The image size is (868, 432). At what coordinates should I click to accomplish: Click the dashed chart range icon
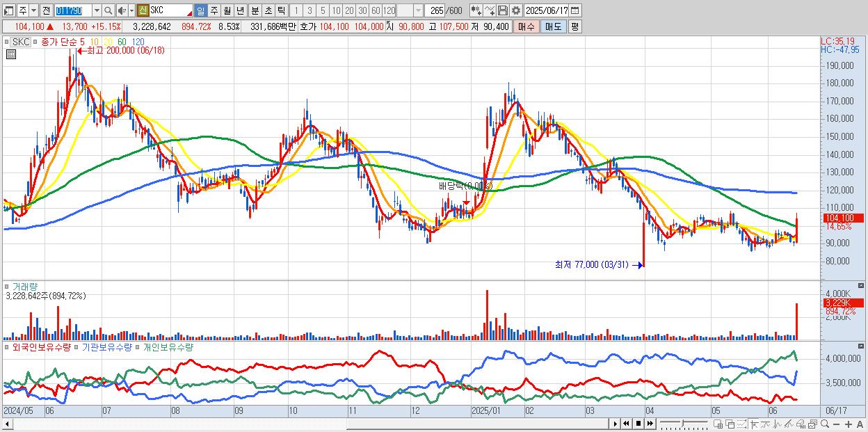tap(741, 424)
